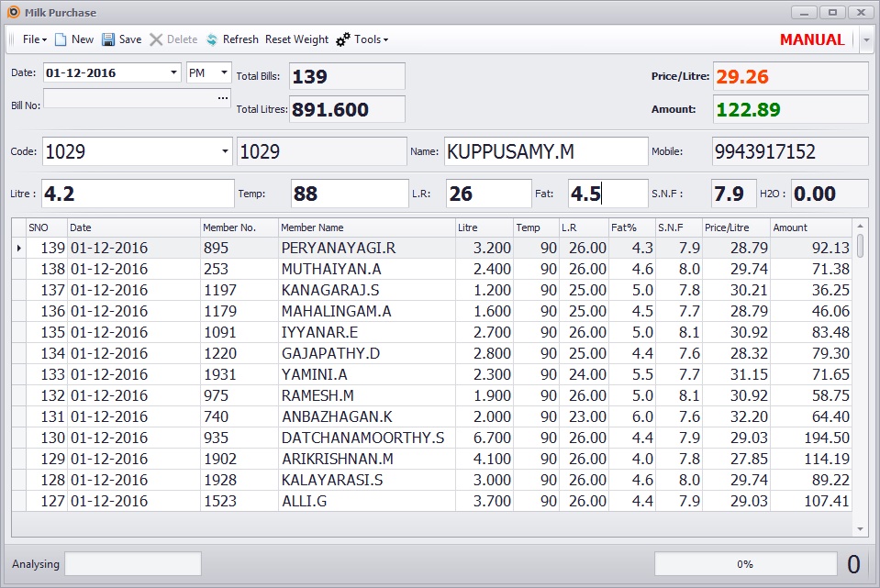
Task: Select the MUTHAIYAN.A row
Action: [431, 270]
